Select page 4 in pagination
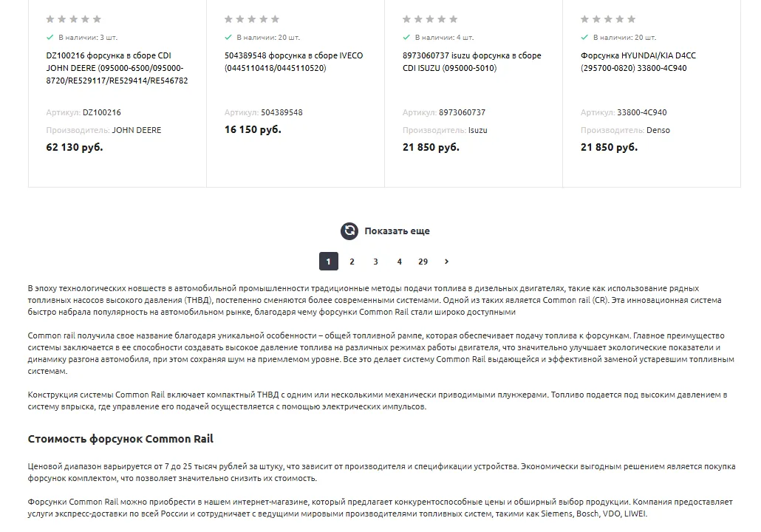The height and width of the screenshot is (532, 761). 400,262
